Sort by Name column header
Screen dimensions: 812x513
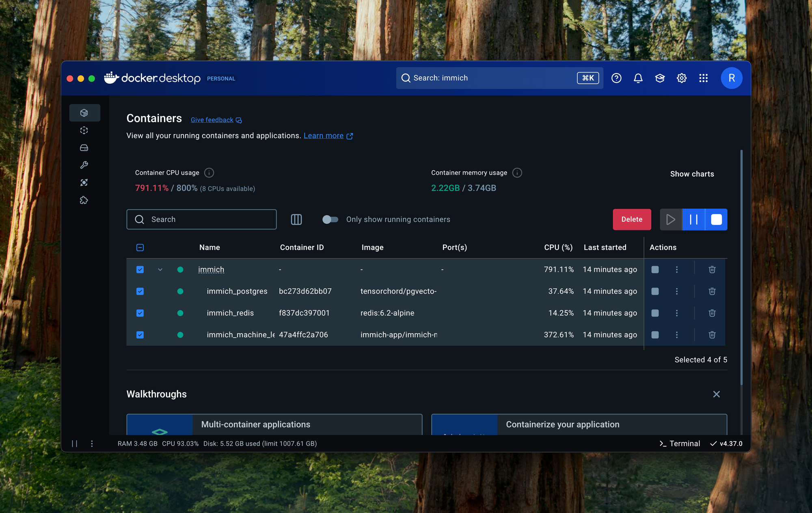[x=209, y=247]
